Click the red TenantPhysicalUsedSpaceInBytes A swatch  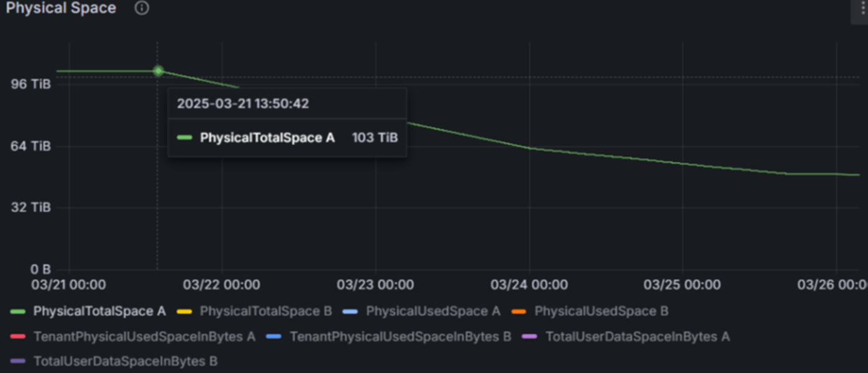tap(19, 337)
